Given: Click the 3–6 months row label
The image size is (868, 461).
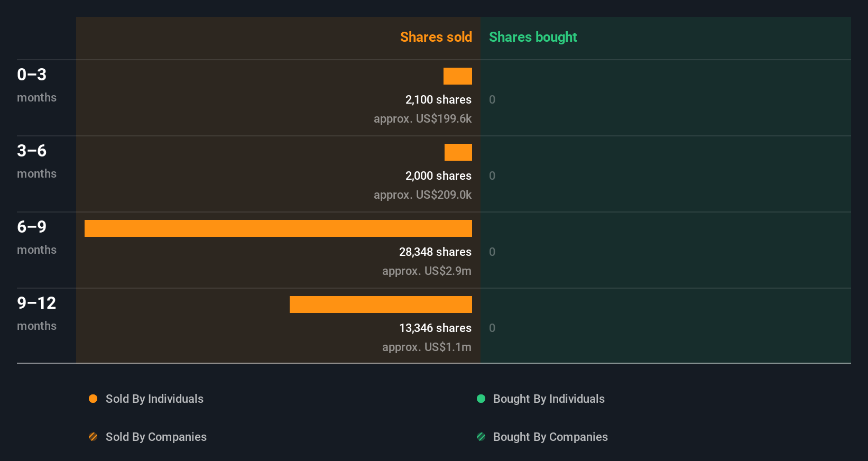Looking at the screenshot, I should coord(36,161).
